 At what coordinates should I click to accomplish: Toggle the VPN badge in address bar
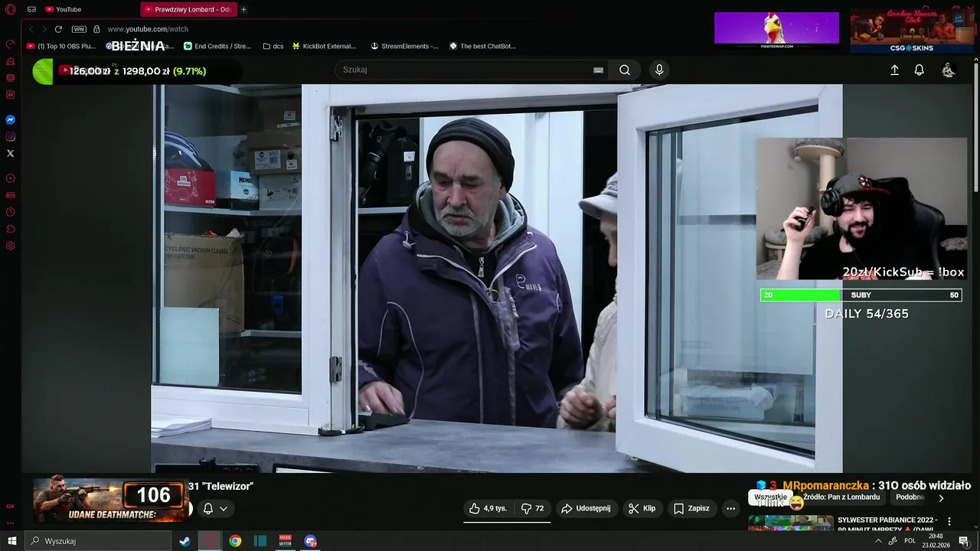click(x=79, y=29)
